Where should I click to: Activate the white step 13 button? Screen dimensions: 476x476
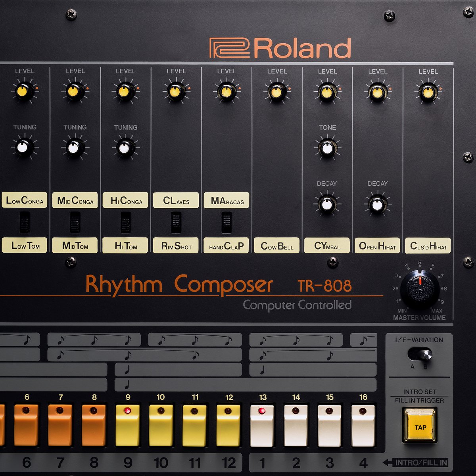262,425
